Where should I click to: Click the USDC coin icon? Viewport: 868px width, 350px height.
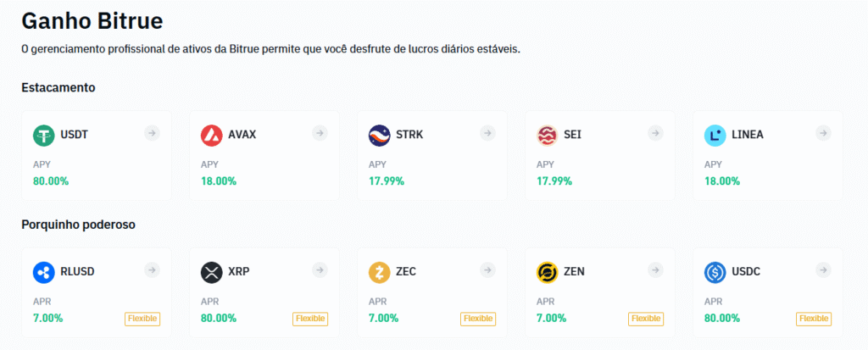(x=715, y=272)
